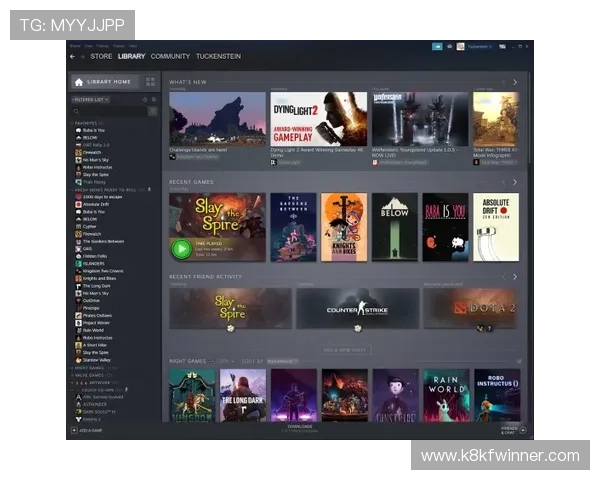
Task: Open the Tuckenstein profile tab
Action: 218,57
